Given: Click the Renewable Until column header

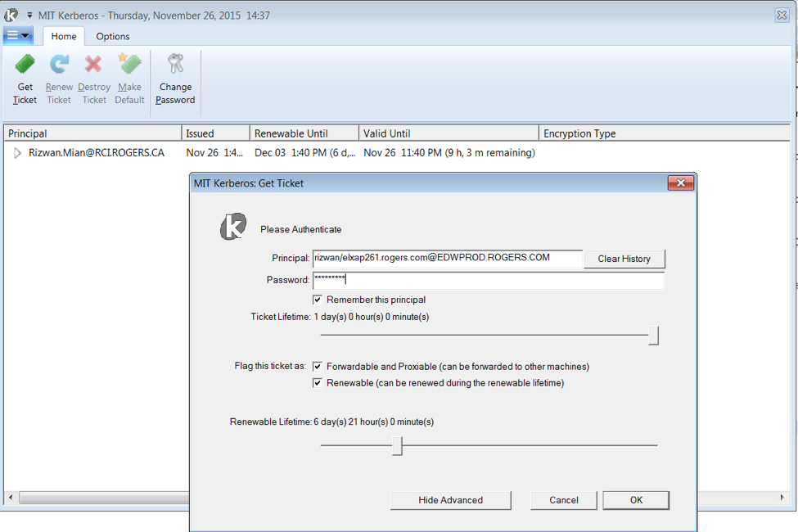Looking at the screenshot, I should (x=304, y=133).
